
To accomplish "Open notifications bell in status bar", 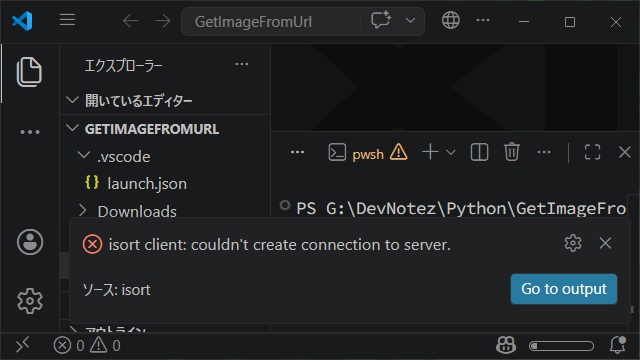I will coord(618,345).
